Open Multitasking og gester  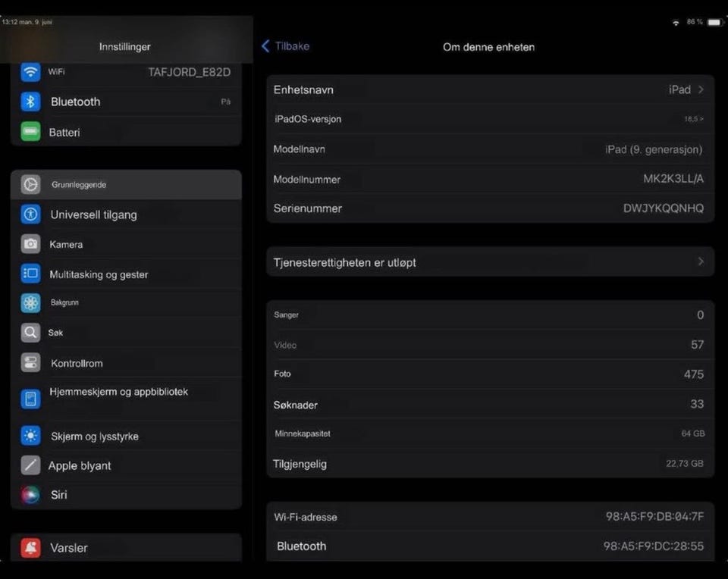click(127, 274)
